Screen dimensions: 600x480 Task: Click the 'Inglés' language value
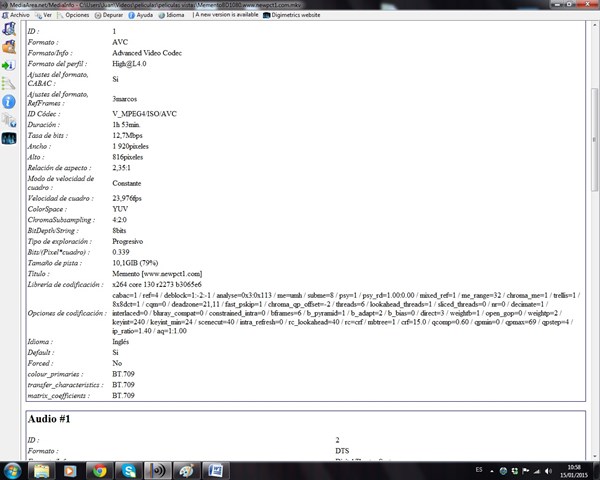click(x=121, y=341)
